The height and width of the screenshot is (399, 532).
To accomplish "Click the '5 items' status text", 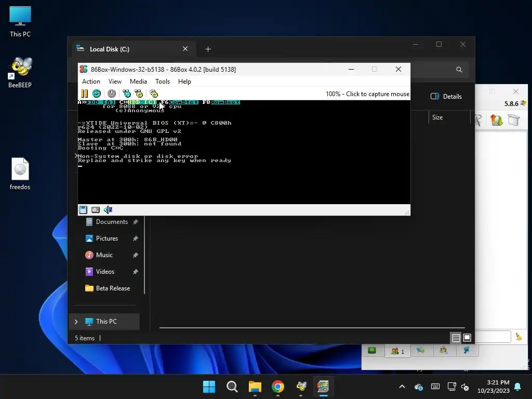I will [x=85, y=338].
